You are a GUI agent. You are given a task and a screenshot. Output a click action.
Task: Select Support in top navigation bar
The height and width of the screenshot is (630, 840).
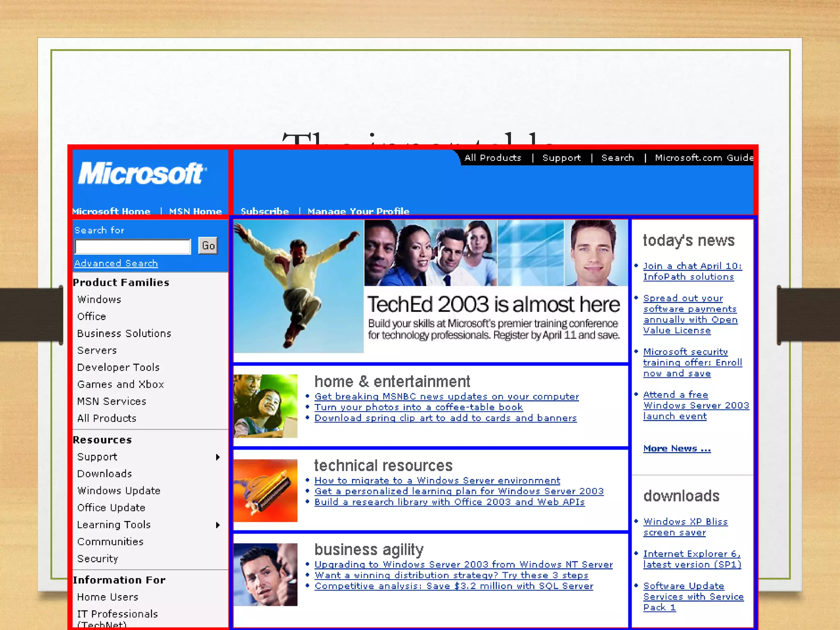click(561, 158)
